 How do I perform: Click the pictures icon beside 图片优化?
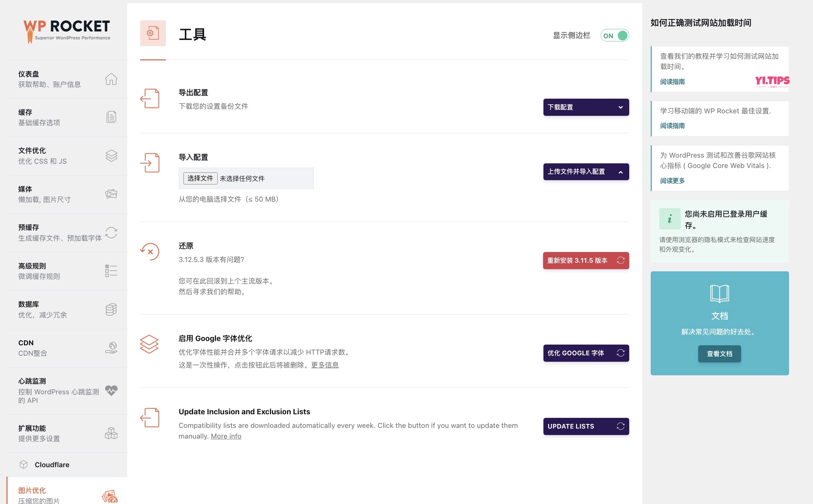tap(110, 496)
